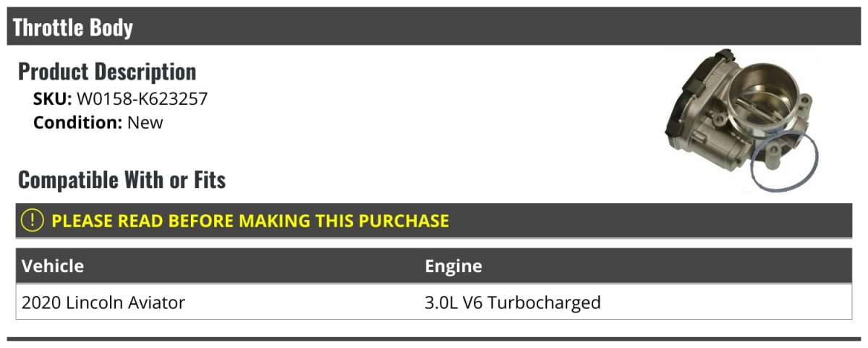Viewport: 868px width, 348px height.
Task: Select the SKU number W0158-K623257
Action: pos(142,99)
